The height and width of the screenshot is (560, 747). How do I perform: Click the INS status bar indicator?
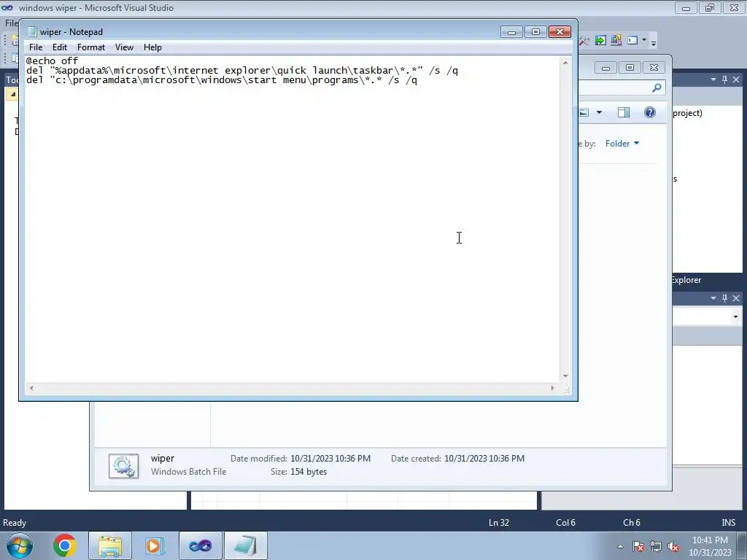[x=729, y=522]
